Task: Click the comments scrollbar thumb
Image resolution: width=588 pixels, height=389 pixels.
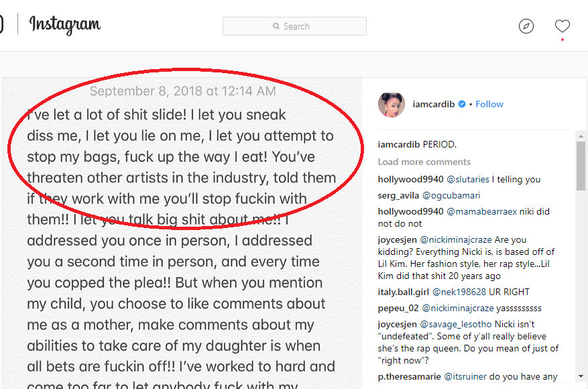Action: pos(581,164)
